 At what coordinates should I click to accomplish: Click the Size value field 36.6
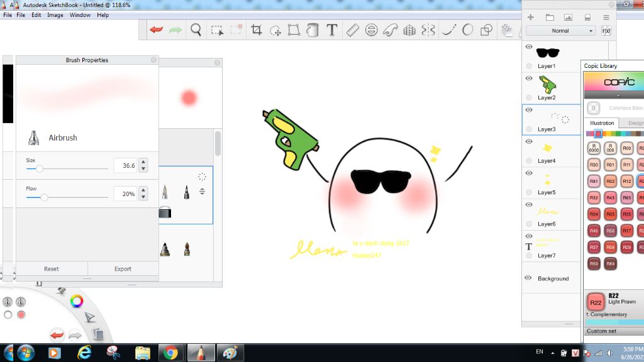(x=125, y=165)
